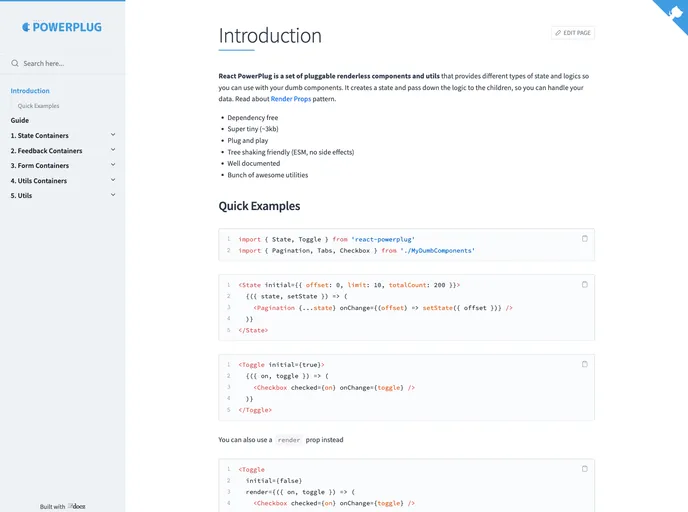Click the inline 'render' code snippet

click(x=289, y=440)
